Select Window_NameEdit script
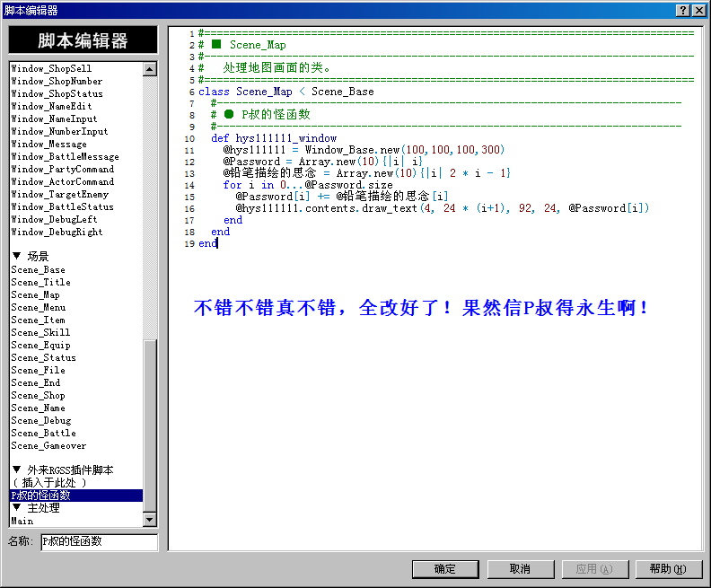 51,106
